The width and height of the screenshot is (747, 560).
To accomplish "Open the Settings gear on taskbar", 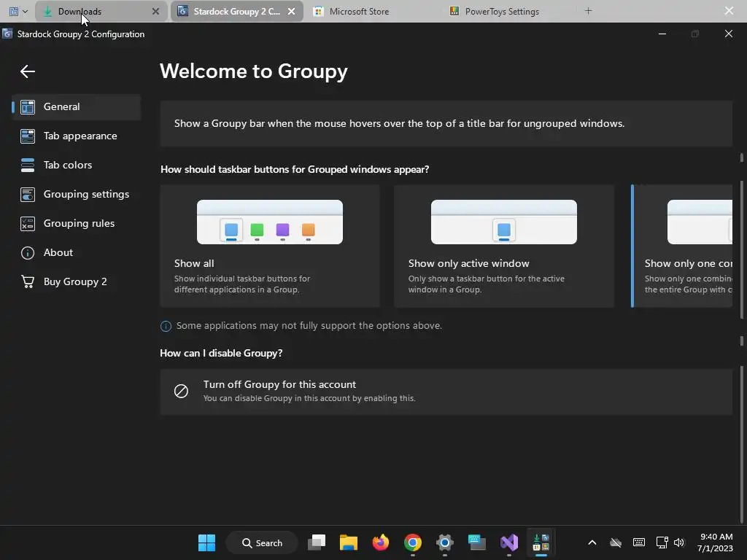I will [x=445, y=542].
